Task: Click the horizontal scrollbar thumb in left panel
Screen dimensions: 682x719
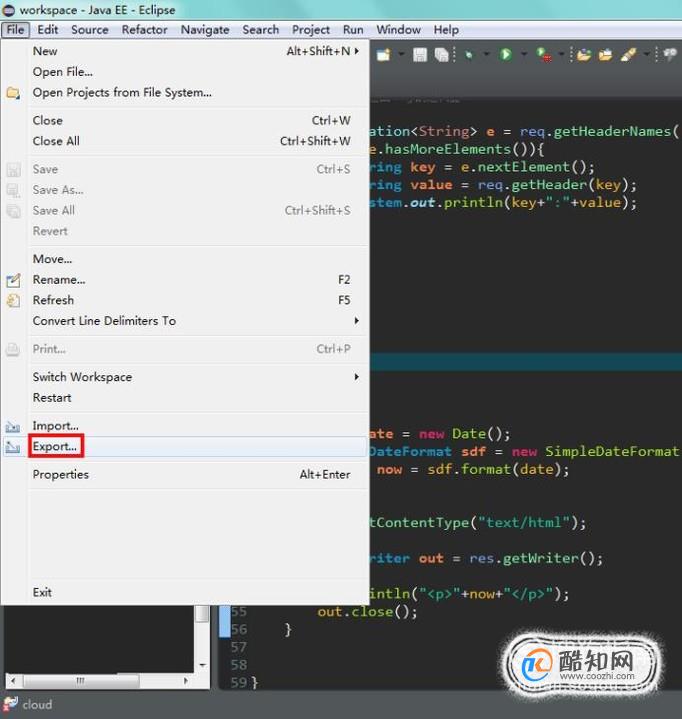Action: coord(81,680)
